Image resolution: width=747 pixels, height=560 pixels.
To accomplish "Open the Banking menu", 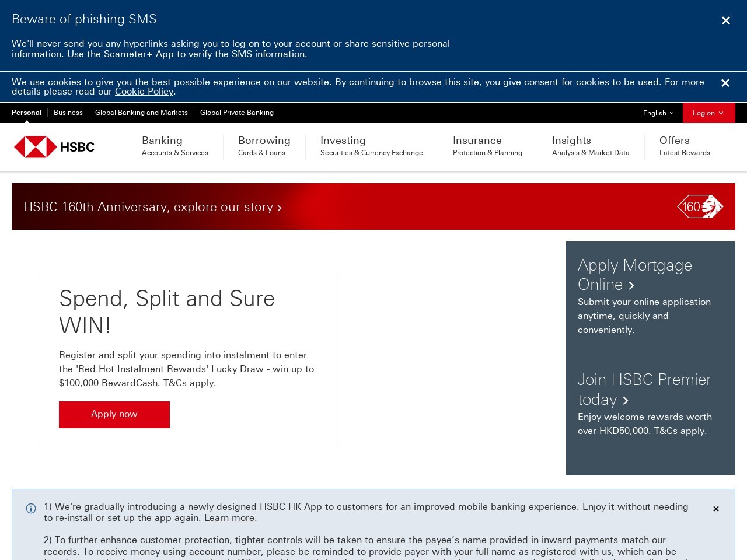I will [175, 146].
